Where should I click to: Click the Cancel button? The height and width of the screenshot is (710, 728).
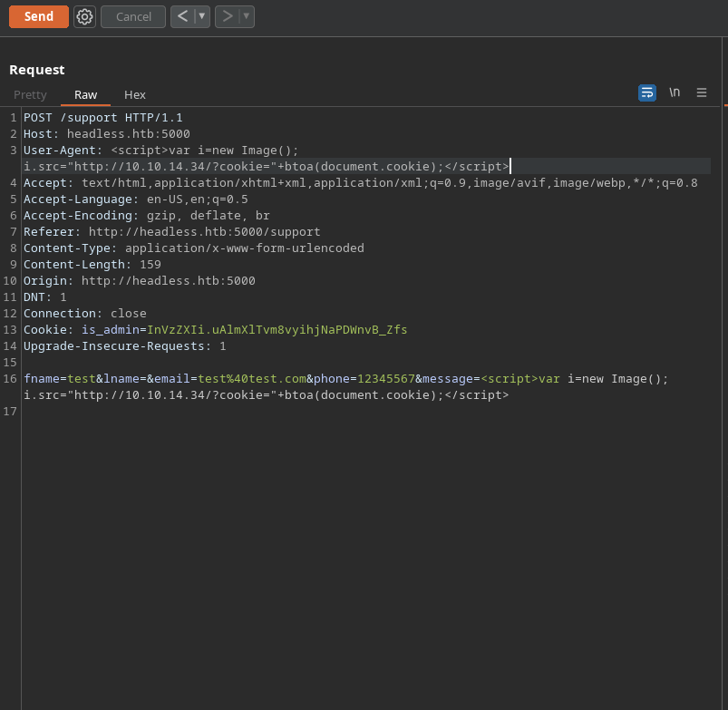(x=133, y=16)
